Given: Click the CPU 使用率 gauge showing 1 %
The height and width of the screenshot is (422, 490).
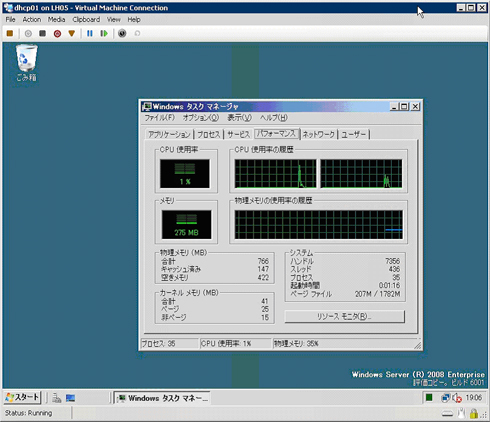Looking at the screenshot, I should coord(185,174).
